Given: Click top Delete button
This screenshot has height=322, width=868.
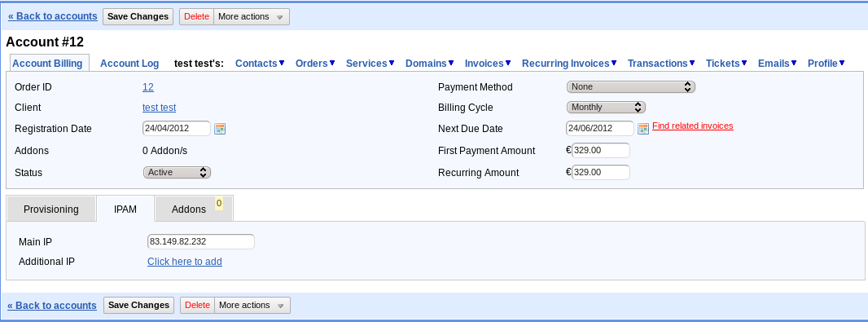Looking at the screenshot, I should 196,16.
